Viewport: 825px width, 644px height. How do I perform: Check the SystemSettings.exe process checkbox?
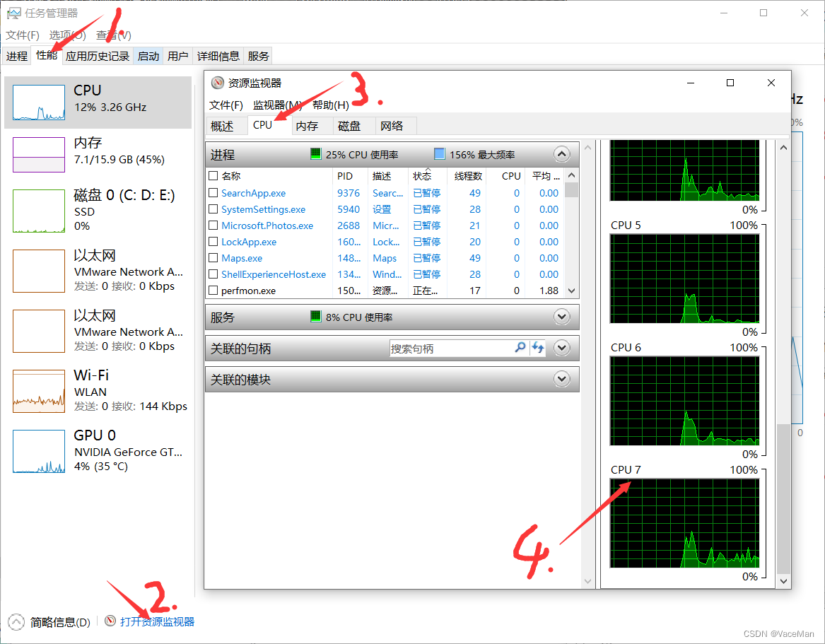213,209
